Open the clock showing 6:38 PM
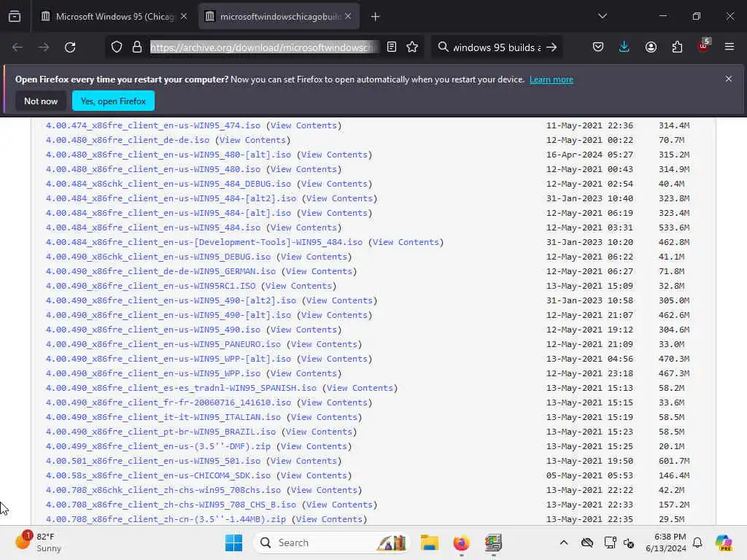 point(665,542)
